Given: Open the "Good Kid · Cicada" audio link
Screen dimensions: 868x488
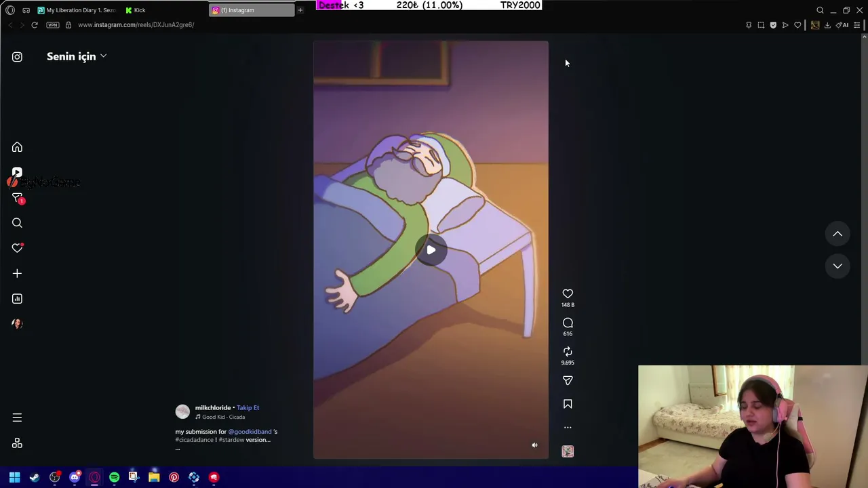Looking at the screenshot, I should (220, 417).
